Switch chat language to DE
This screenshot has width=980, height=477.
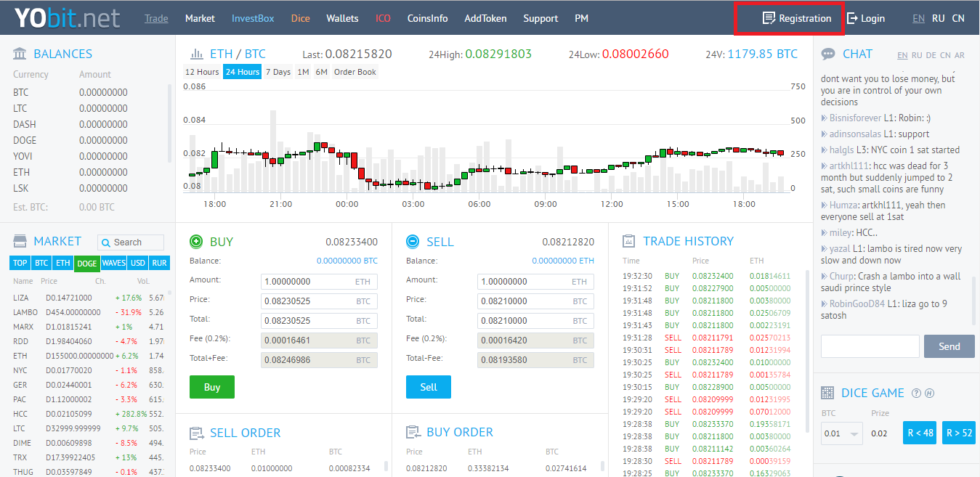(x=931, y=55)
